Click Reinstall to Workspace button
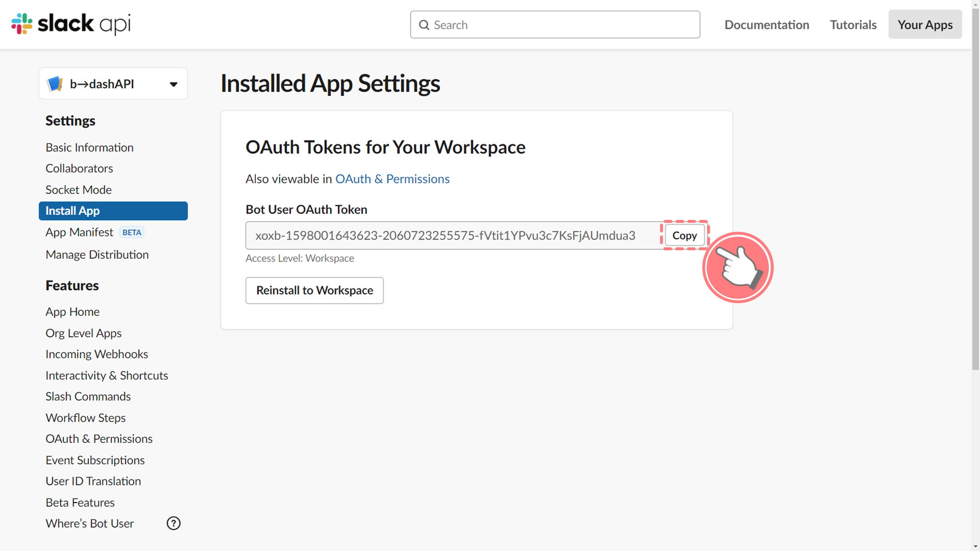Image resolution: width=980 pixels, height=551 pixels. tap(315, 290)
